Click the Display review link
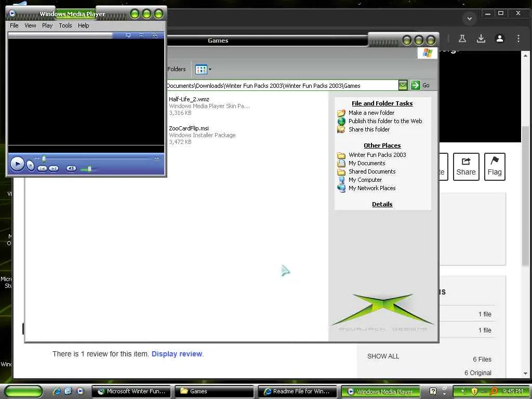 (x=177, y=354)
